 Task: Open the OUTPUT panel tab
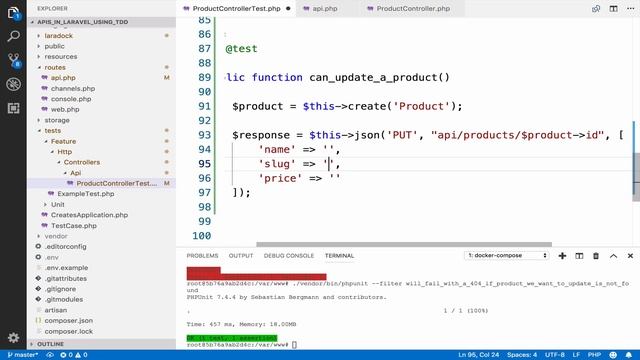coord(241,256)
